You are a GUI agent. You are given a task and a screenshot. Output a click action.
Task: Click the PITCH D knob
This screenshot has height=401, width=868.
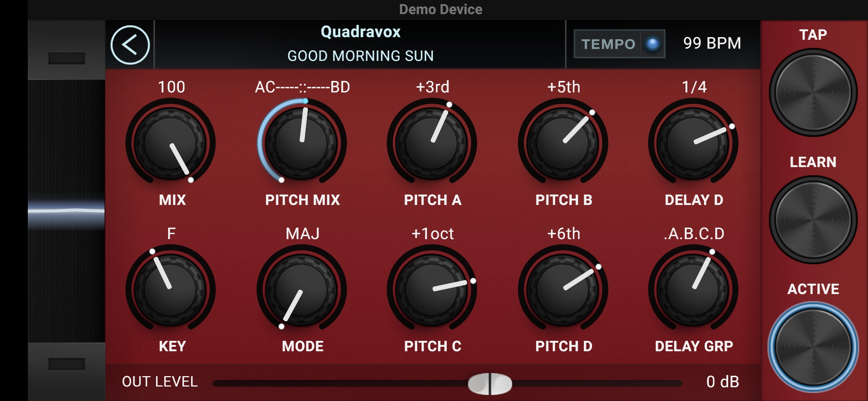tap(563, 289)
